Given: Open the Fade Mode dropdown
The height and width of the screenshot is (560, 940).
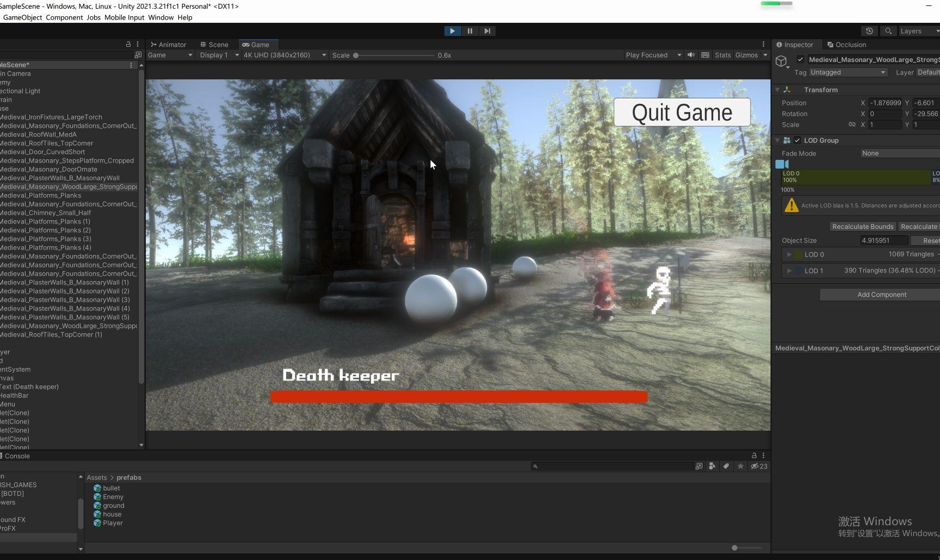Looking at the screenshot, I should coord(900,153).
